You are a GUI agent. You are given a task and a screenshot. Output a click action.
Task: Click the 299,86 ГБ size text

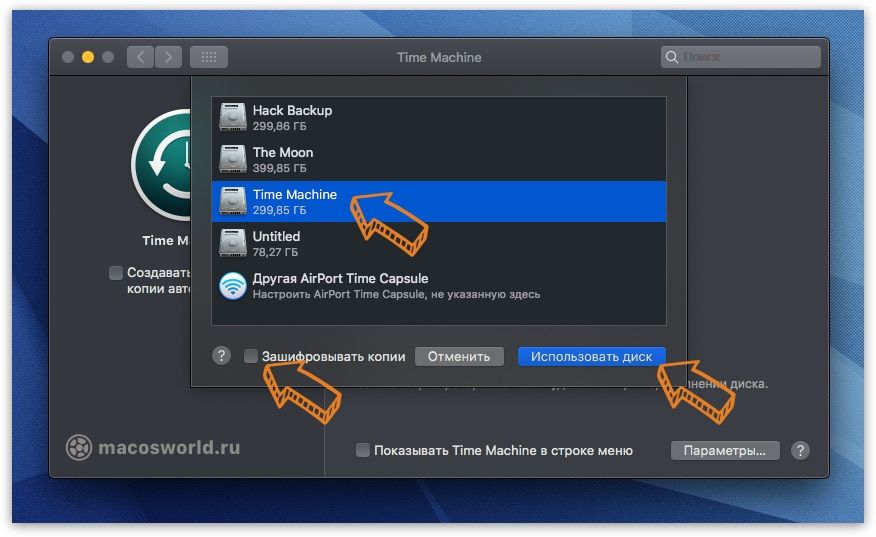pos(279,126)
